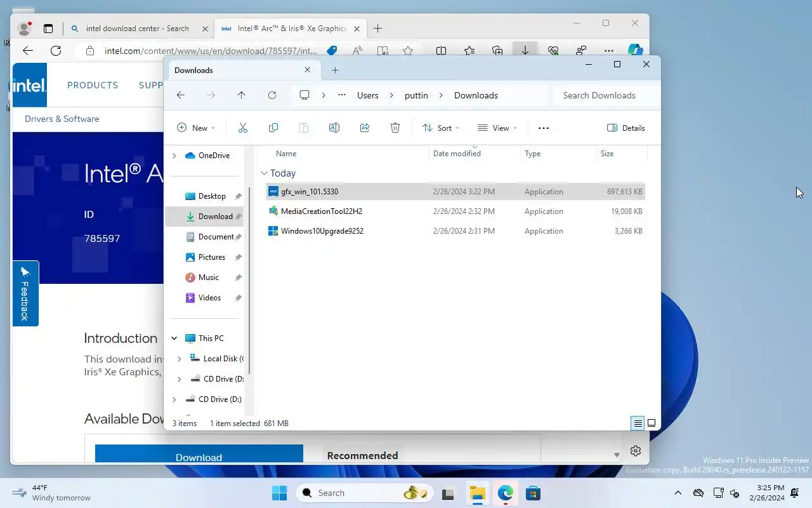Viewport: 812px width, 508px height.
Task: Open Edge tab actions menu icon
Action: point(48,29)
